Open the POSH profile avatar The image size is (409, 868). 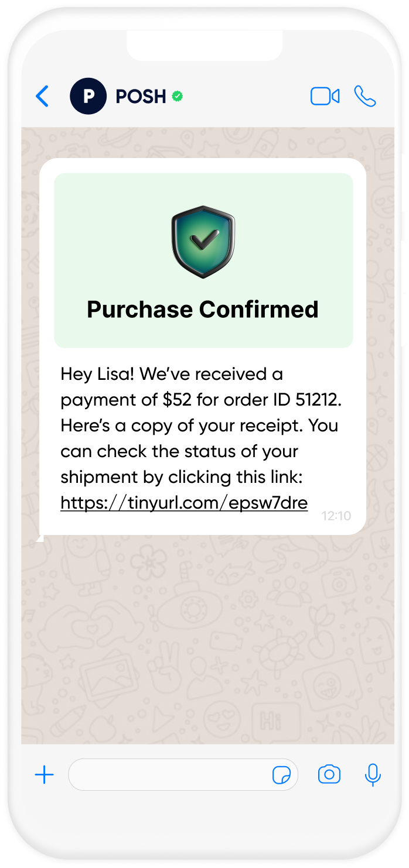(x=88, y=96)
